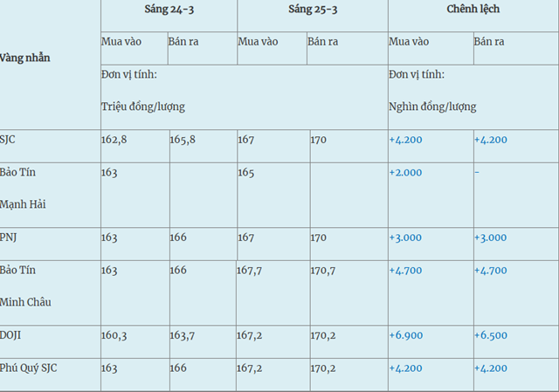Click the blue +2.000 difference value
Viewport: 559px width, 392px height.
pos(405,172)
